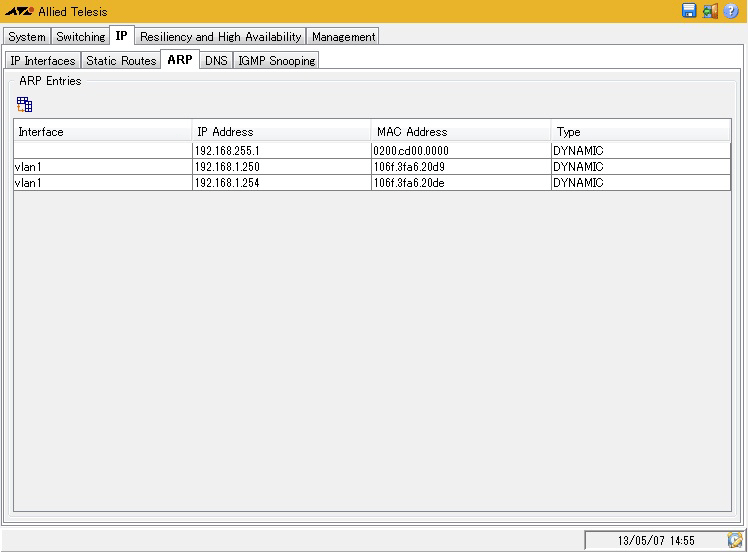The image size is (748, 552).
Task: Click the logout door icon
Action: (x=710, y=11)
